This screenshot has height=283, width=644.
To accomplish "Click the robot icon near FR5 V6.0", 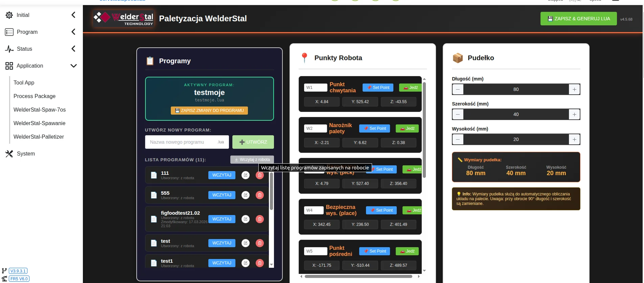I will [4, 279].
